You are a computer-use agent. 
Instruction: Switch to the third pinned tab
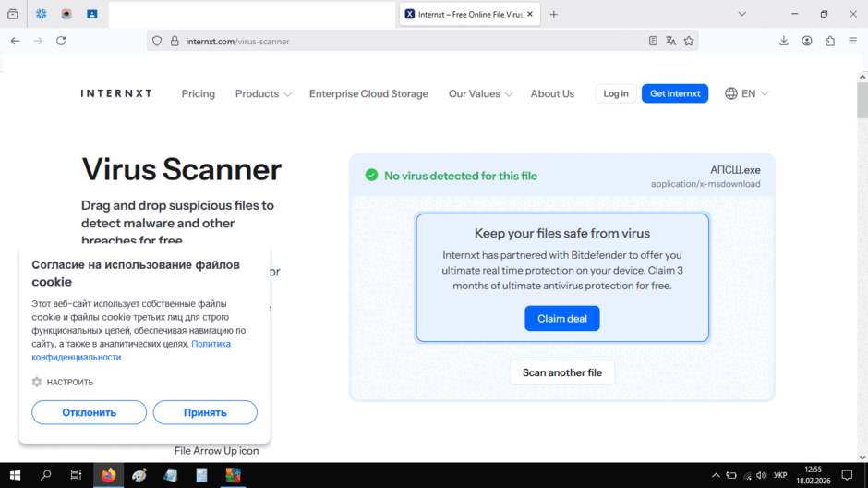92,15
